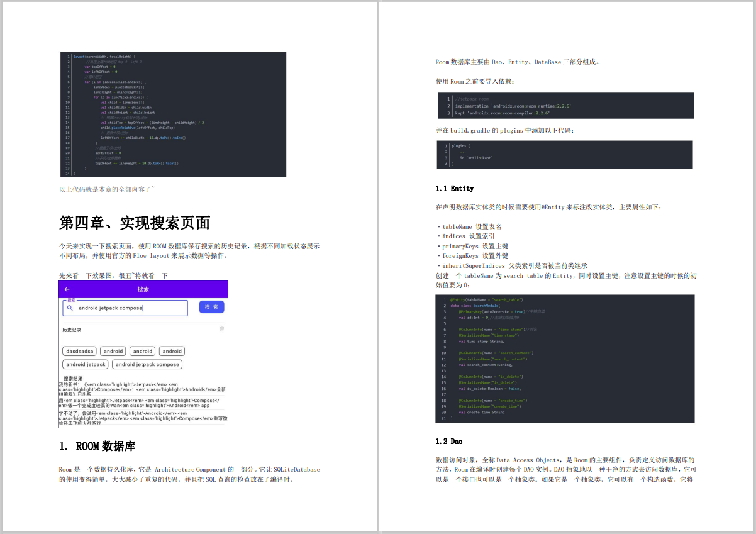Click the line 创建一个 tableName 为 search_table 的 Entity
The height and width of the screenshot is (534, 756).
[565, 281]
